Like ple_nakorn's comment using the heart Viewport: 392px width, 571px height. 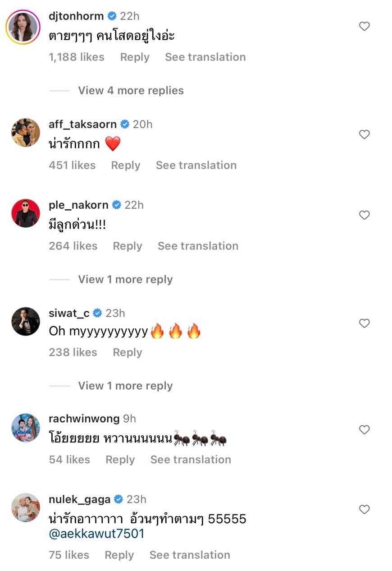pyautogui.click(x=364, y=215)
